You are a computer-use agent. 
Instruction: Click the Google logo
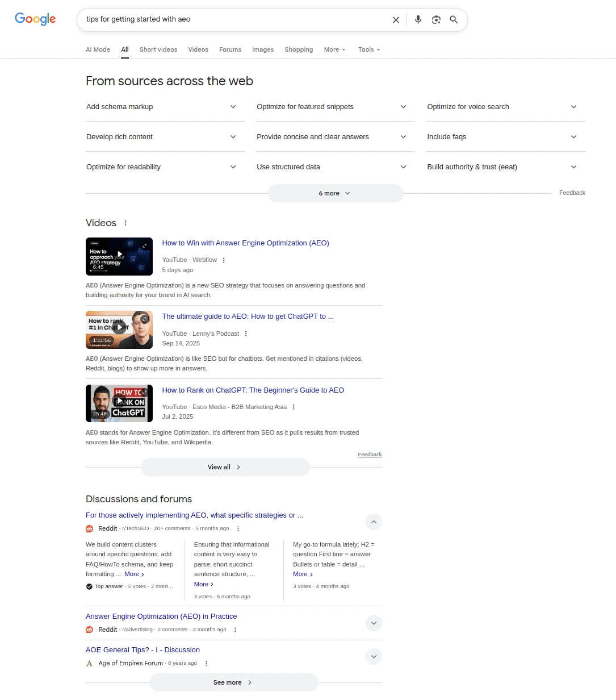click(35, 19)
